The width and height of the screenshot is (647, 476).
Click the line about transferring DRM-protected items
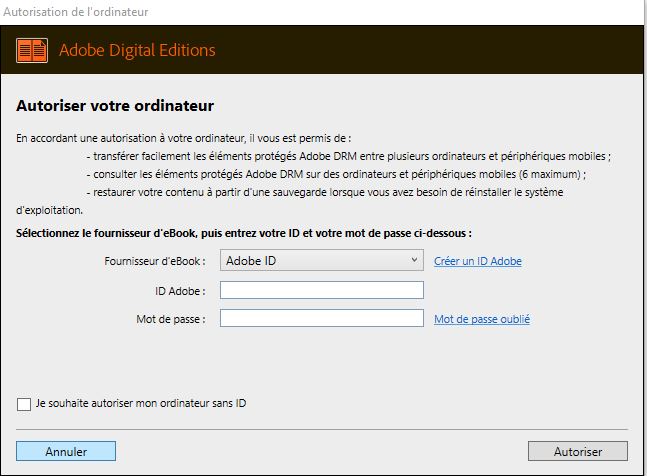[x=348, y=156]
